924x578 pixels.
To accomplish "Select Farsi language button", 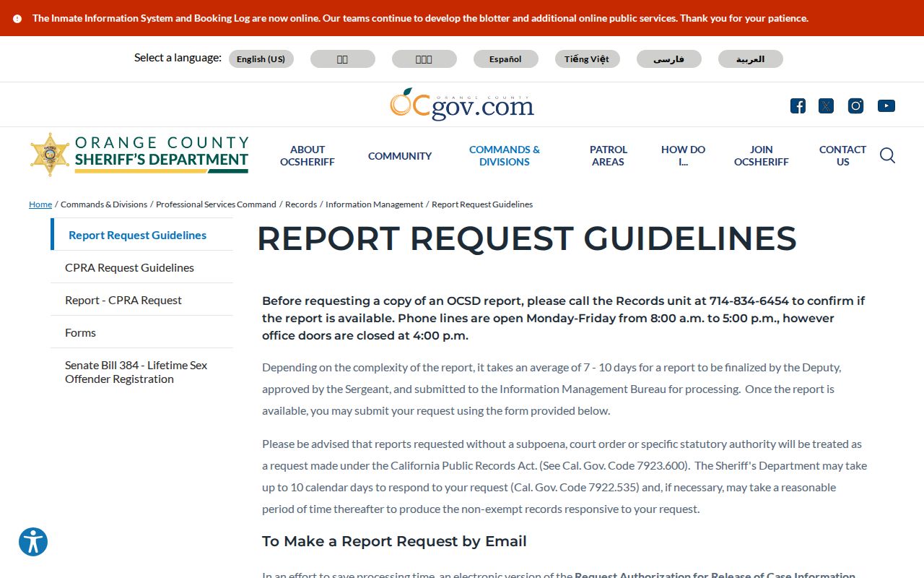I will coord(668,59).
